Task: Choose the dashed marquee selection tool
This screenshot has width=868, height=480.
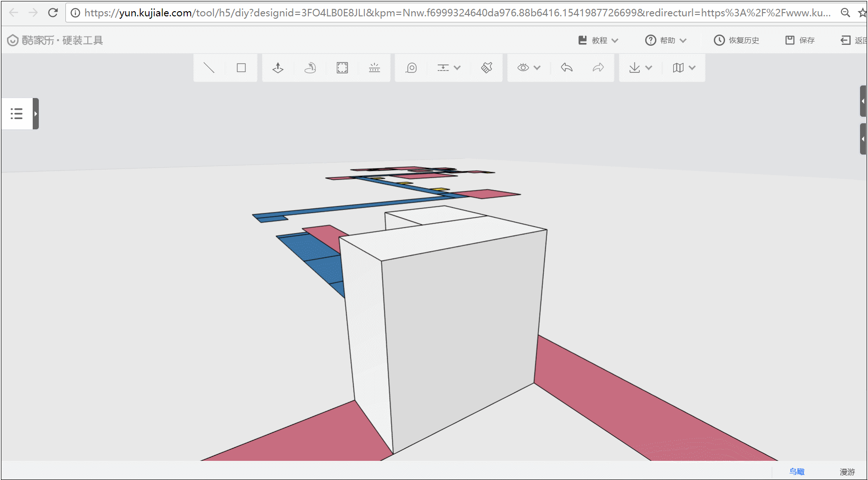Action: (x=342, y=68)
